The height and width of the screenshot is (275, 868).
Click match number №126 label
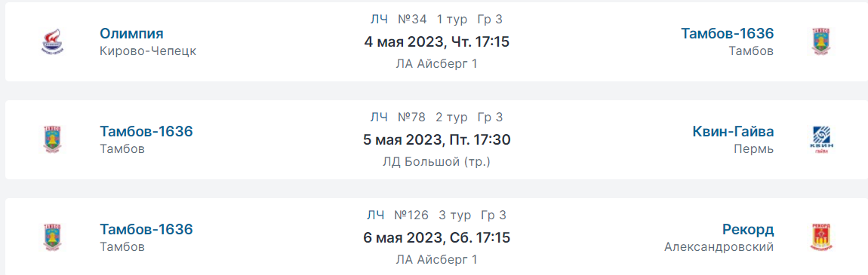pyautogui.click(x=411, y=215)
